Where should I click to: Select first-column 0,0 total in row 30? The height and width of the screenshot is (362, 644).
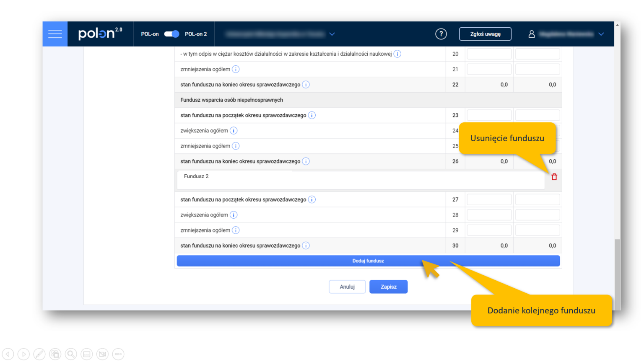[504, 246]
